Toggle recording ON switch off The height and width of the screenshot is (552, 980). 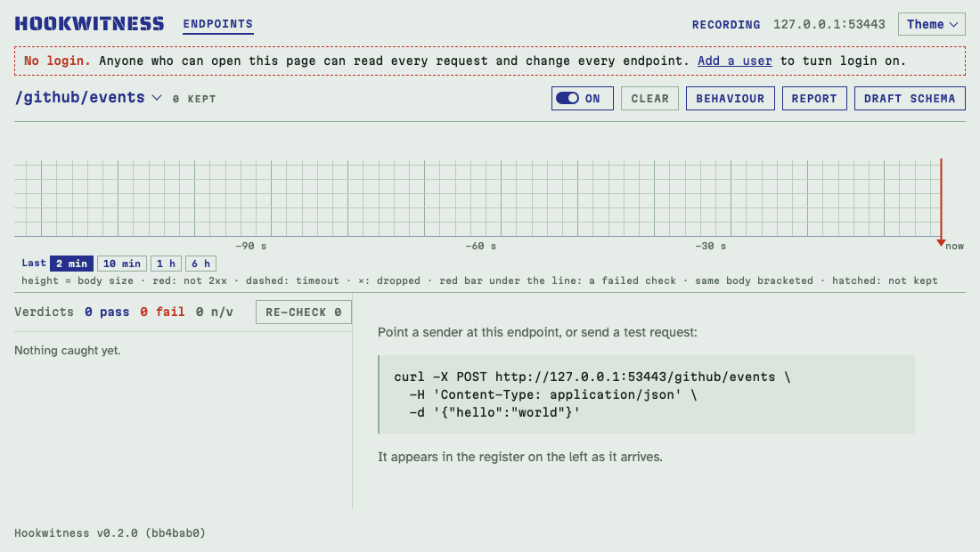point(582,99)
